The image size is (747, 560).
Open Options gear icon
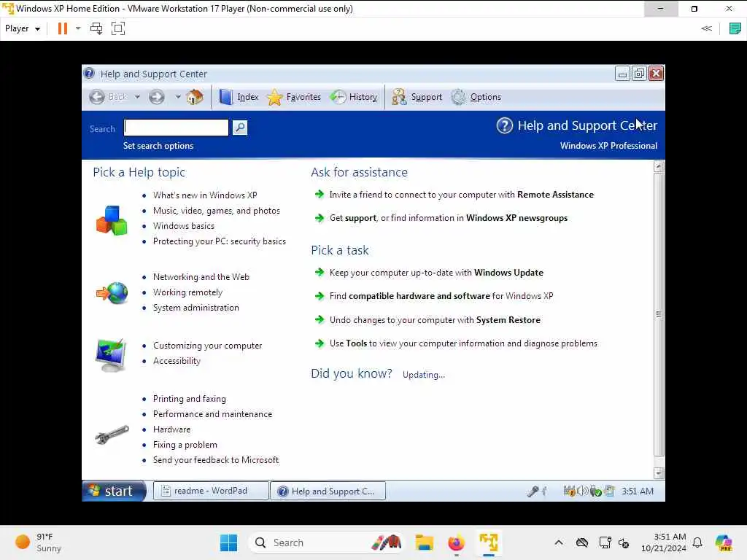[x=458, y=97]
